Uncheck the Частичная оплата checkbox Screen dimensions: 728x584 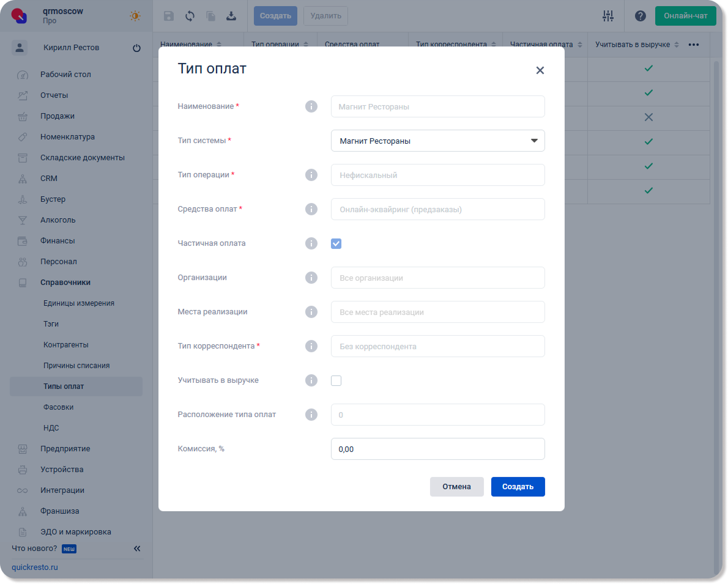tap(336, 243)
